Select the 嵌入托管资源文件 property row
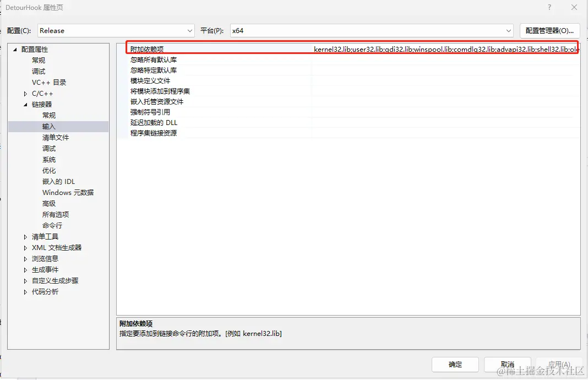588x380 pixels. (x=354, y=102)
